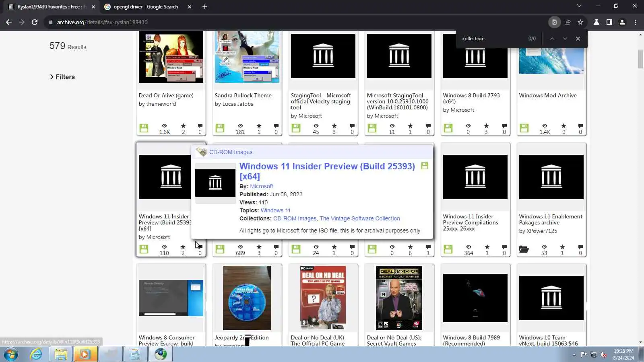
Task: Go to previous find-in-page match
Action: point(552,39)
